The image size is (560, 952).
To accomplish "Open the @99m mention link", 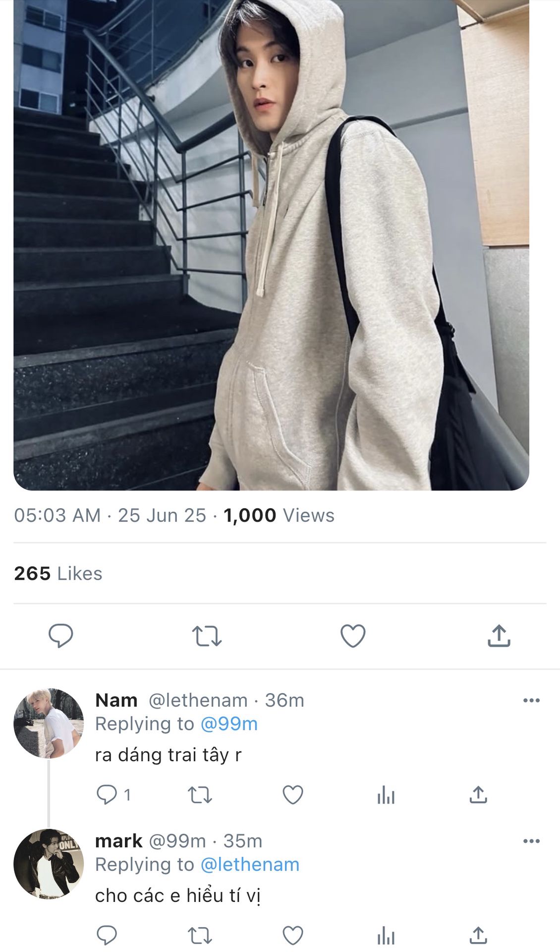I will pos(229,724).
